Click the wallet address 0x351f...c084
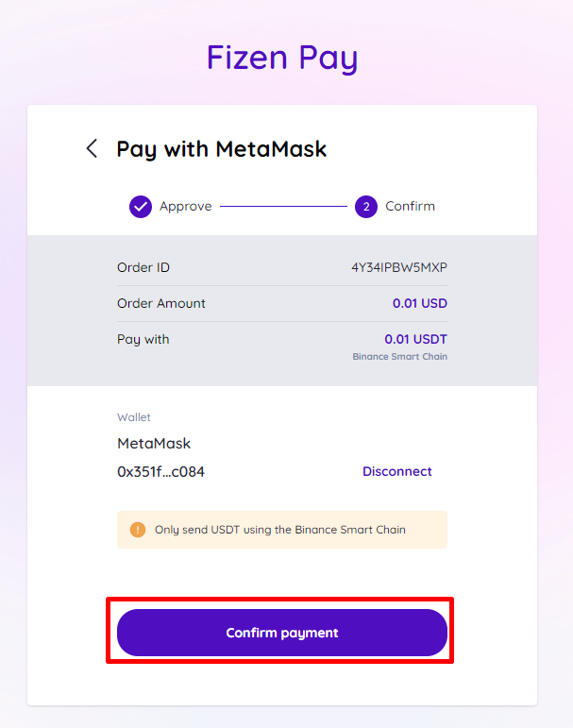The height and width of the screenshot is (728, 573). pos(160,472)
